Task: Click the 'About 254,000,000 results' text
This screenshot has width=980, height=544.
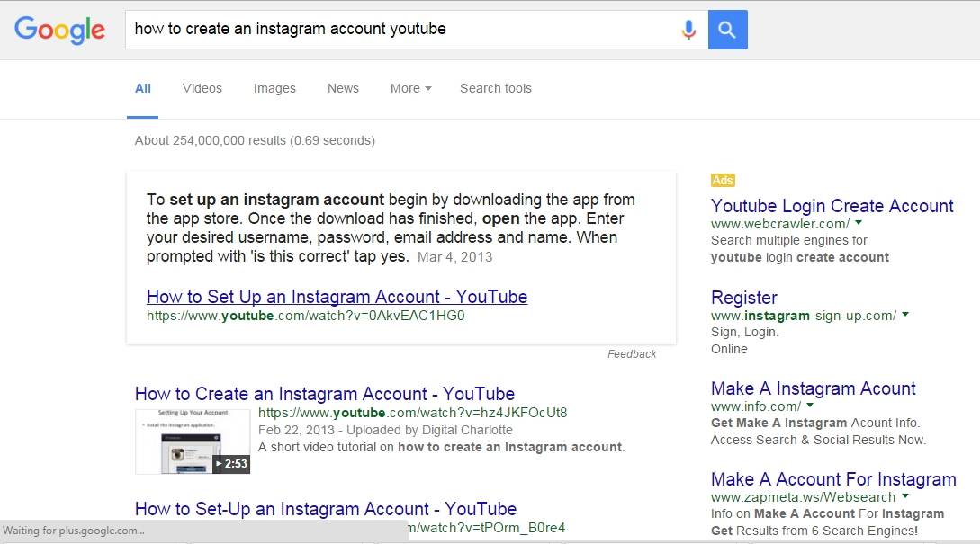Action: 255,140
